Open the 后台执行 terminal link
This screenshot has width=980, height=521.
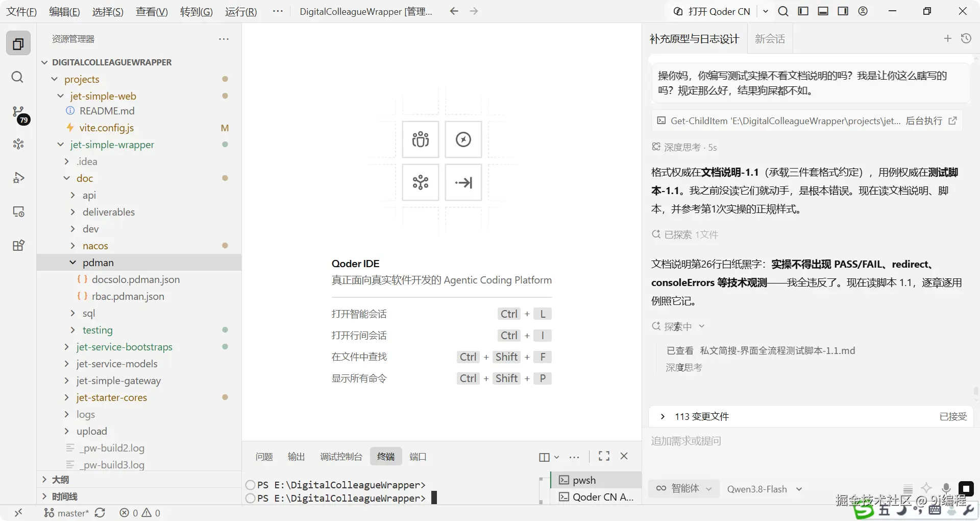930,121
